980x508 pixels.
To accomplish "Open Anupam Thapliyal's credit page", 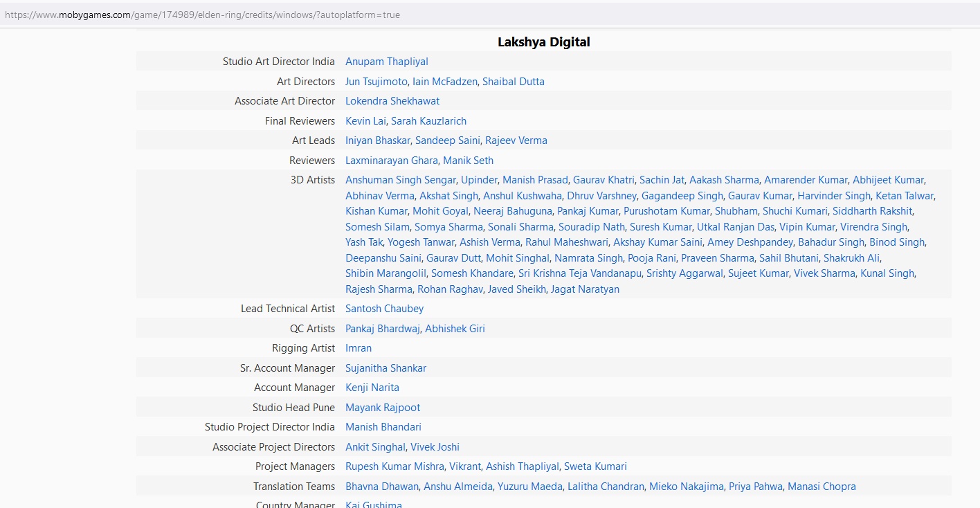I will pos(387,62).
